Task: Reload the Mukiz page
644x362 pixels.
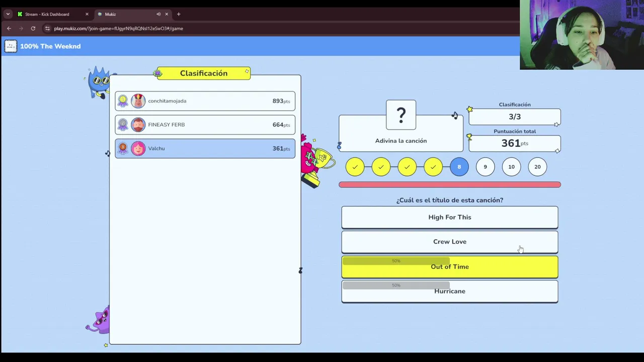Action: coord(33,29)
